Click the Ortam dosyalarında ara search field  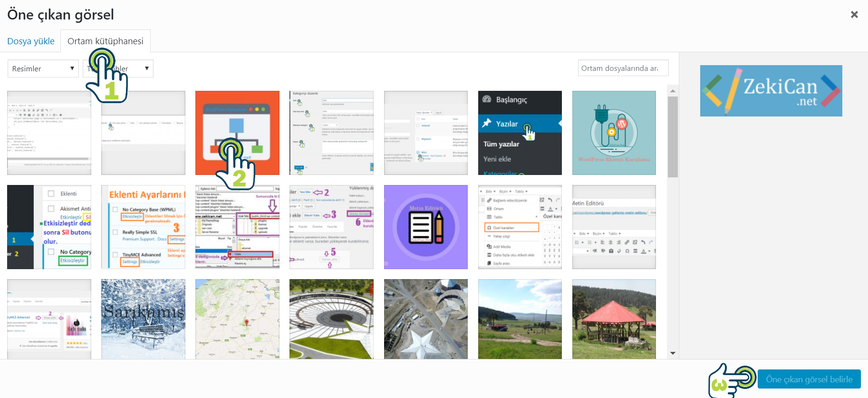623,68
